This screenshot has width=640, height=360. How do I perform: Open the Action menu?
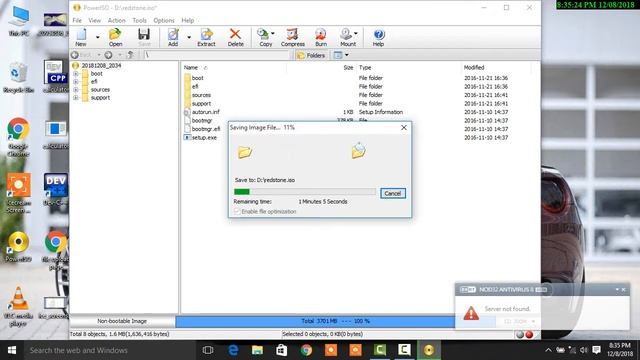116,20
